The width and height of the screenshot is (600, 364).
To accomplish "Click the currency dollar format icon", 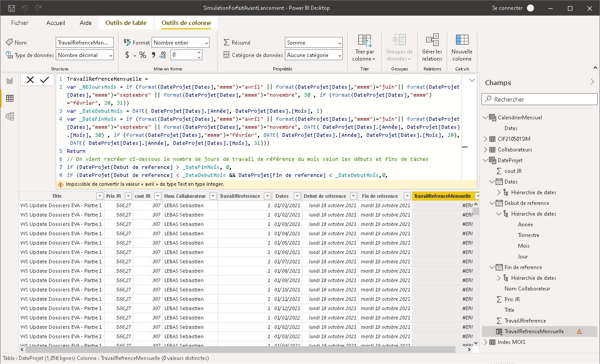I will click(127, 55).
